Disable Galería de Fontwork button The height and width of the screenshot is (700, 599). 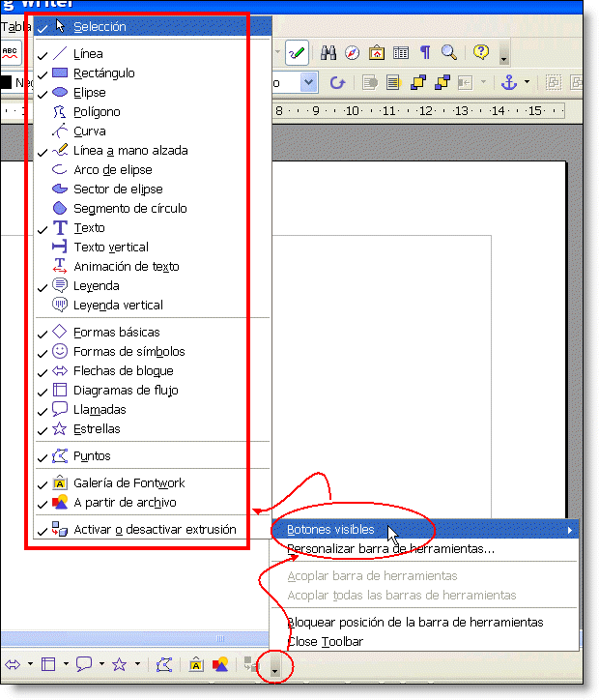coord(128,483)
